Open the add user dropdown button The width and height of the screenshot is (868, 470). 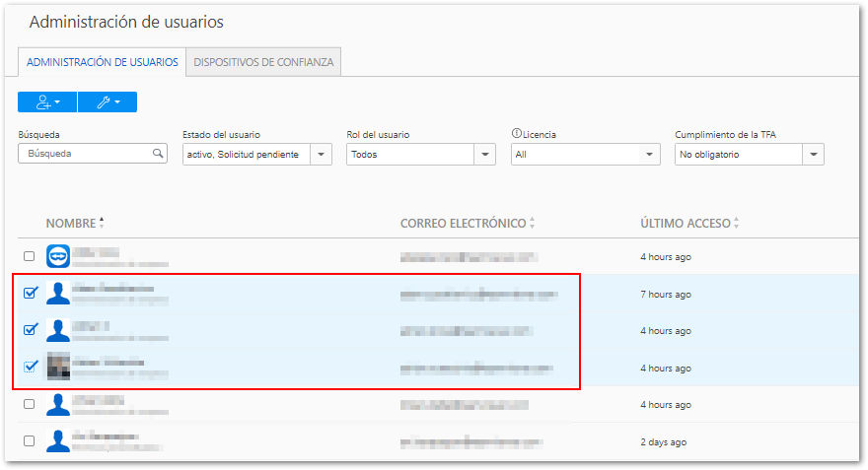(47, 102)
